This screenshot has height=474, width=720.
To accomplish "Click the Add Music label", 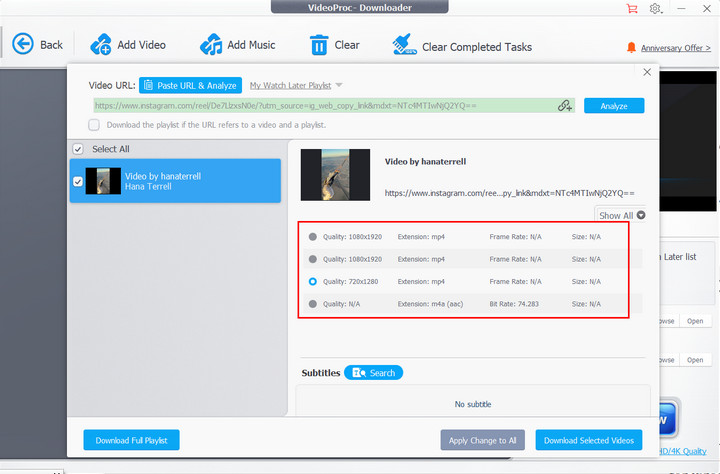I will coord(251,45).
